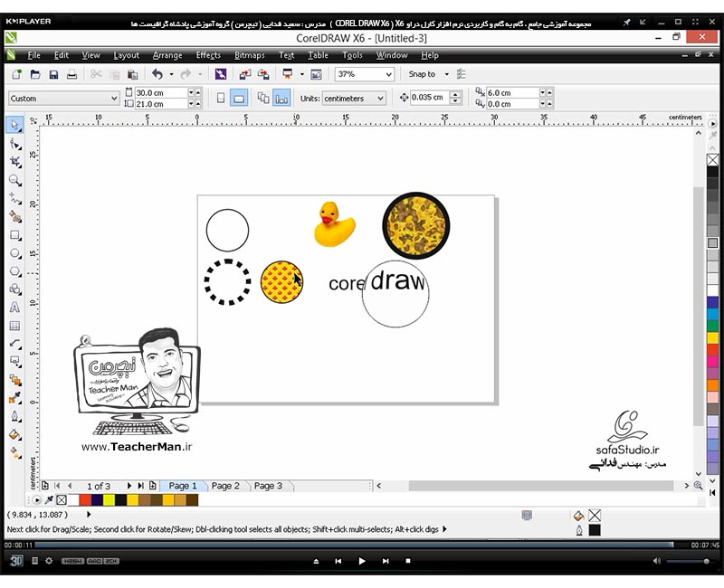Open the Arrange menu

167,55
